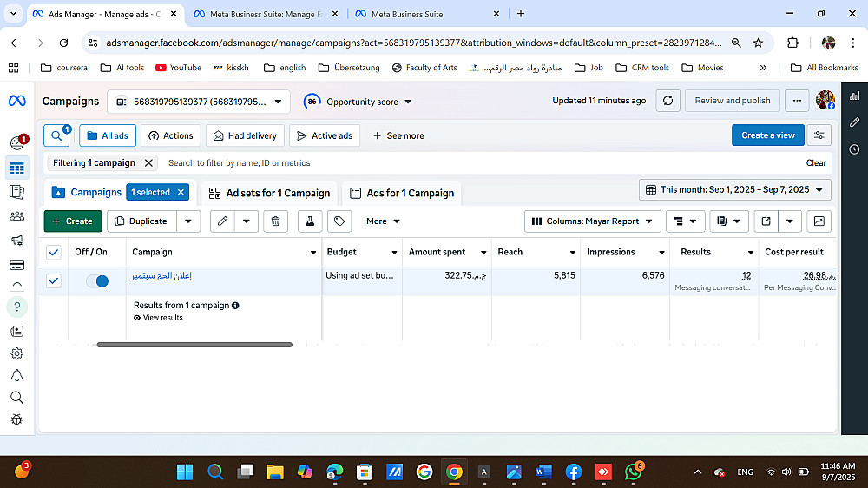Clear the 1 selected chip

[181, 192]
